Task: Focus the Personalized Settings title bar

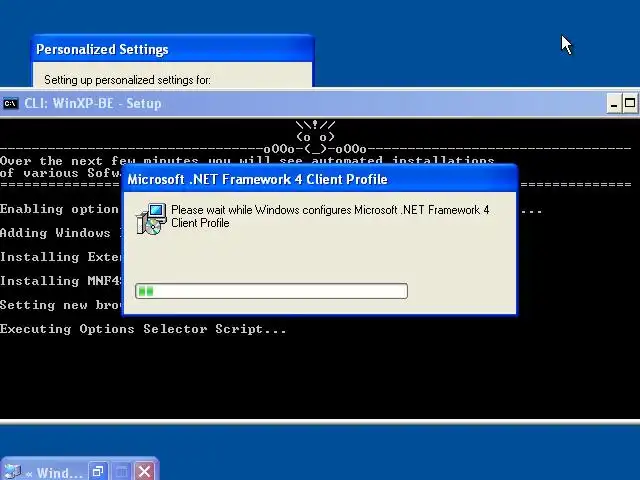Action: coord(173,49)
